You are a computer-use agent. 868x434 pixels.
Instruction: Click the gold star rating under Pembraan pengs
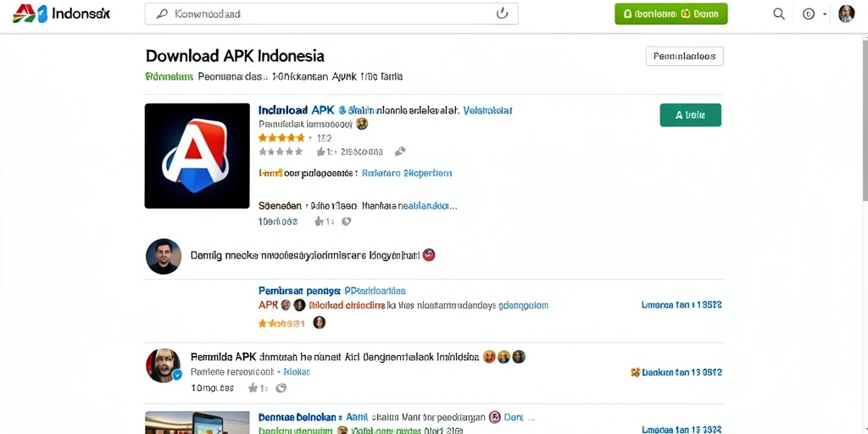[x=281, y=323]
